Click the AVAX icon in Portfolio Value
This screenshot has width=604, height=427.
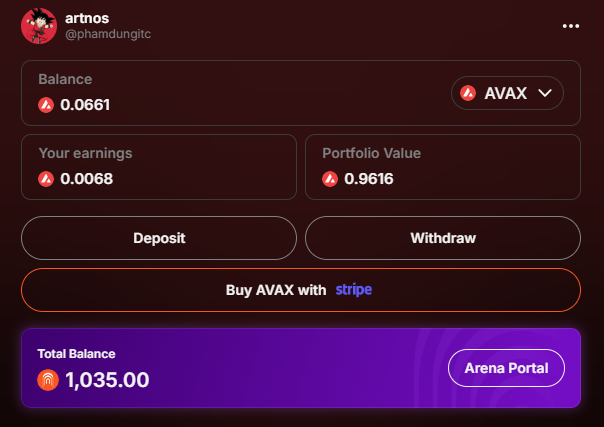point(330,179)
